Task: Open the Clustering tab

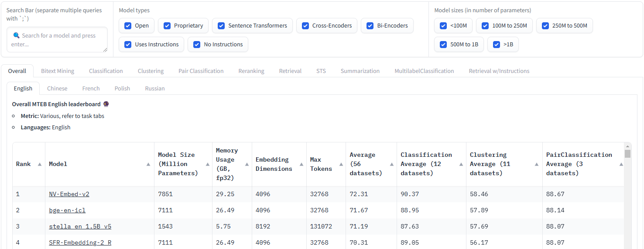Action: pyautogui.click(x=151, y=71)
